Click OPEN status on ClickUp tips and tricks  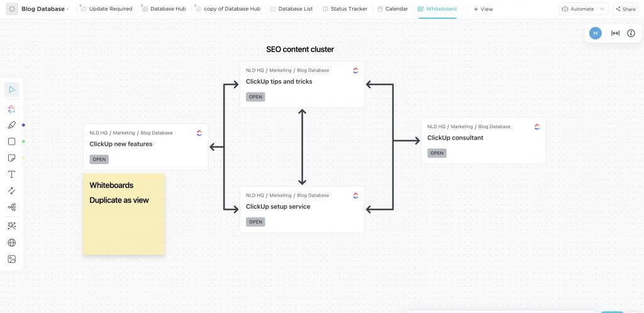pos(255,97)
